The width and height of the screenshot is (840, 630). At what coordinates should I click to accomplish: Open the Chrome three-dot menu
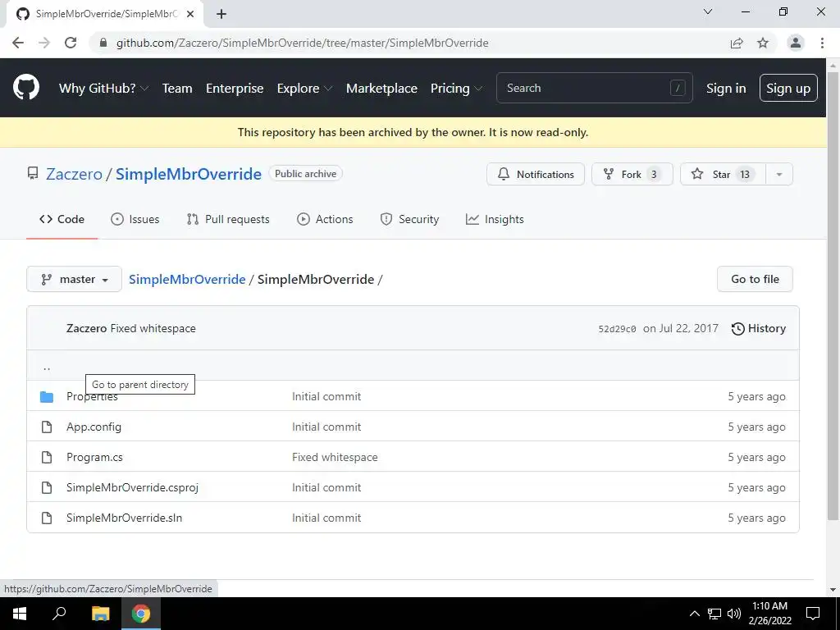tap(822, 43)
